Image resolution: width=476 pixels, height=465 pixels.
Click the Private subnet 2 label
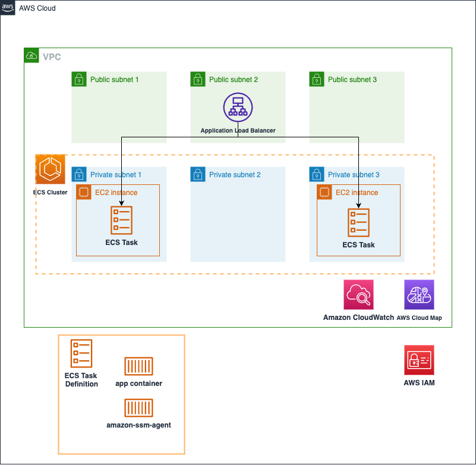tap(235, 175)
